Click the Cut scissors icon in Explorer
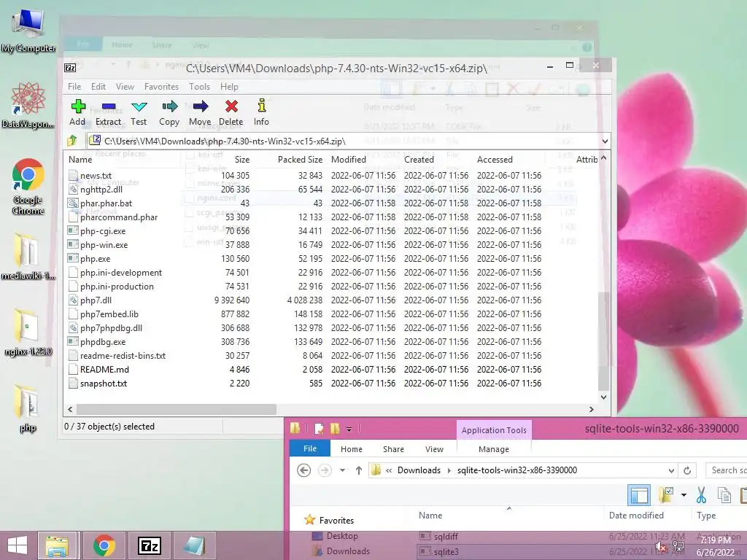Screen dimensions: 747x560 [x=701, y=495]
